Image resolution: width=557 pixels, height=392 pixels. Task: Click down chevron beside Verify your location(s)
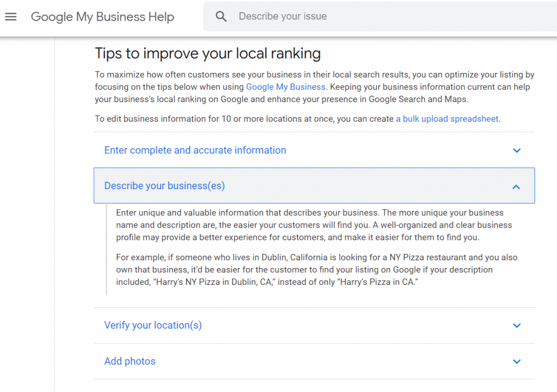517,326
